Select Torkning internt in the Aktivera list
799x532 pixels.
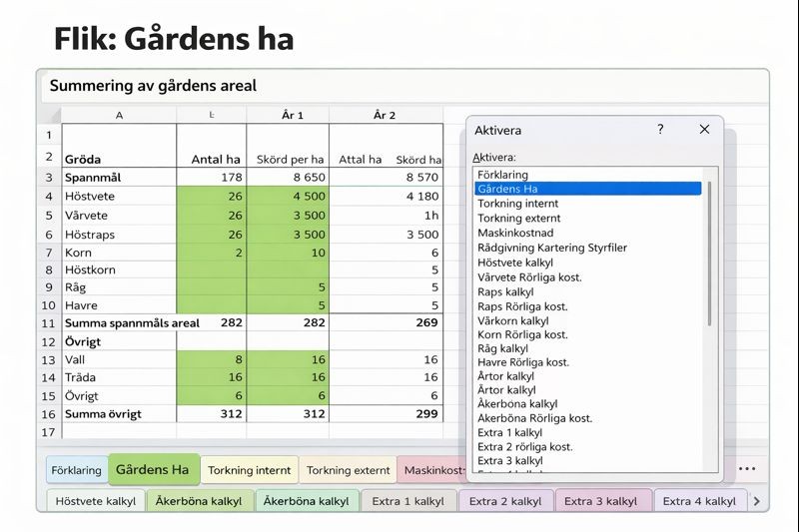coord(517,204)
